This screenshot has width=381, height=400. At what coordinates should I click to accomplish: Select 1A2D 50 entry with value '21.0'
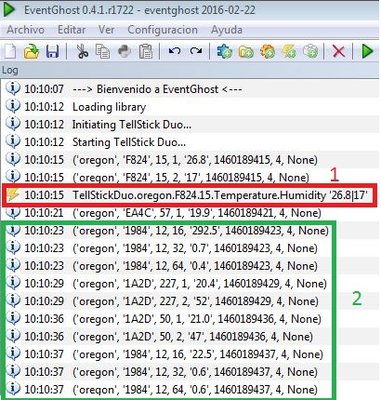pos(190,319)
